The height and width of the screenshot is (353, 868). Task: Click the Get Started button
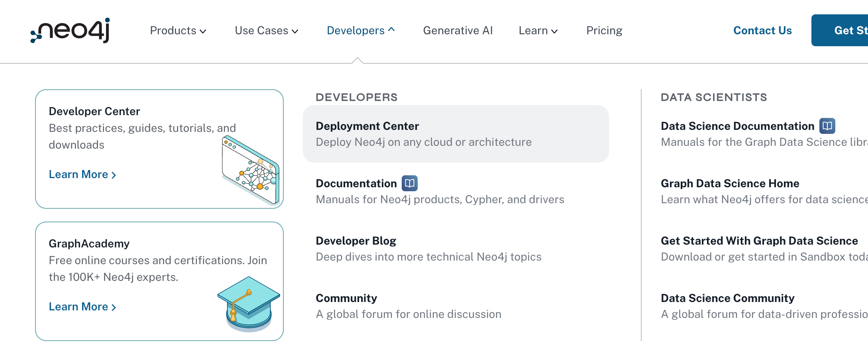[x=840, y=30]
